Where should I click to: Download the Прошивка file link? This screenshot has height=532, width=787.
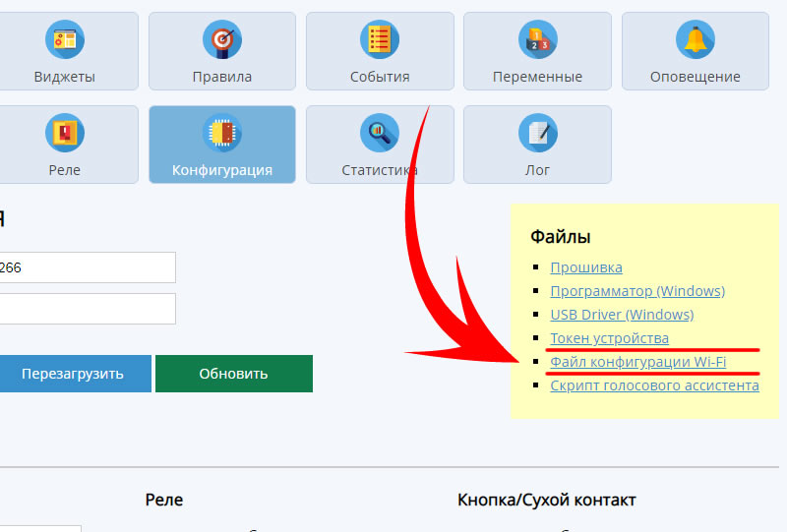coord(586,267)
